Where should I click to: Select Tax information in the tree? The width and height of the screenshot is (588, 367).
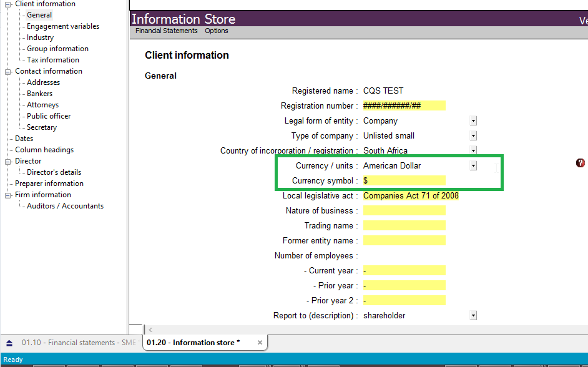(53, 60)
